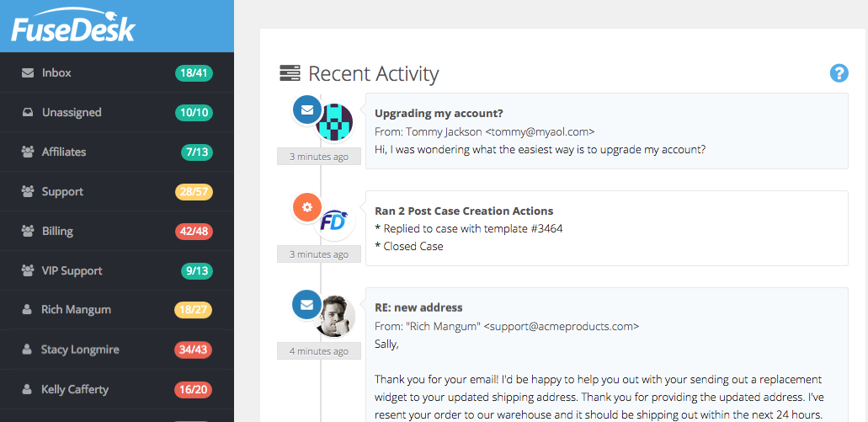View Rich Mangum's cases in sidebar
The height and width of the screenshot is (422, 868).
pos(117,310)
